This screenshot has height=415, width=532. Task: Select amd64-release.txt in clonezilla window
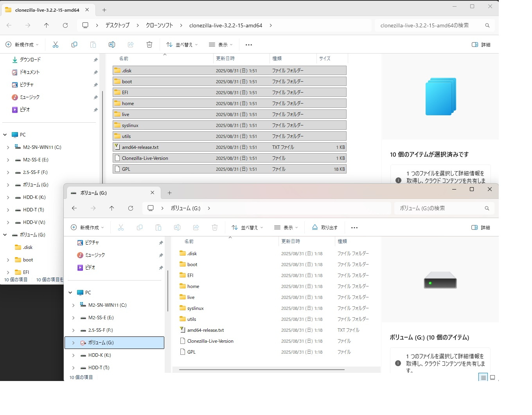(229, 147)
